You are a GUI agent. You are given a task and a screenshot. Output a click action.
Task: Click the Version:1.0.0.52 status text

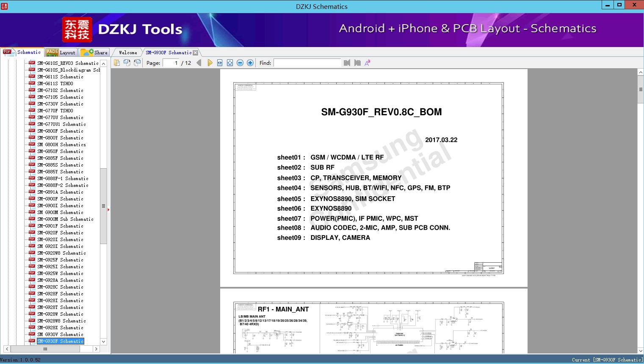click(x=20, y=360)
